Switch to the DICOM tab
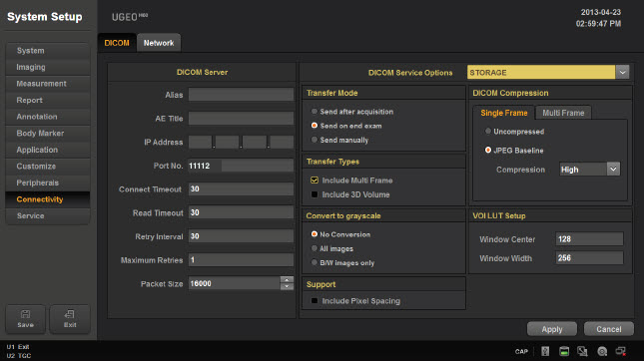This screenshot has width=644, height=361. pyautogui.click(x=117, y=43)
